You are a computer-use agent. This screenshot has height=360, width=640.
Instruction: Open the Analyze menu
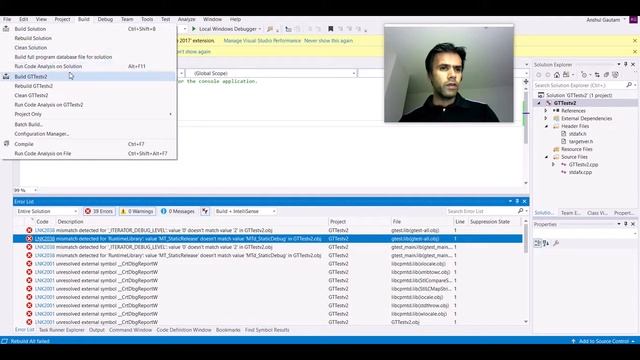point(187,19)
